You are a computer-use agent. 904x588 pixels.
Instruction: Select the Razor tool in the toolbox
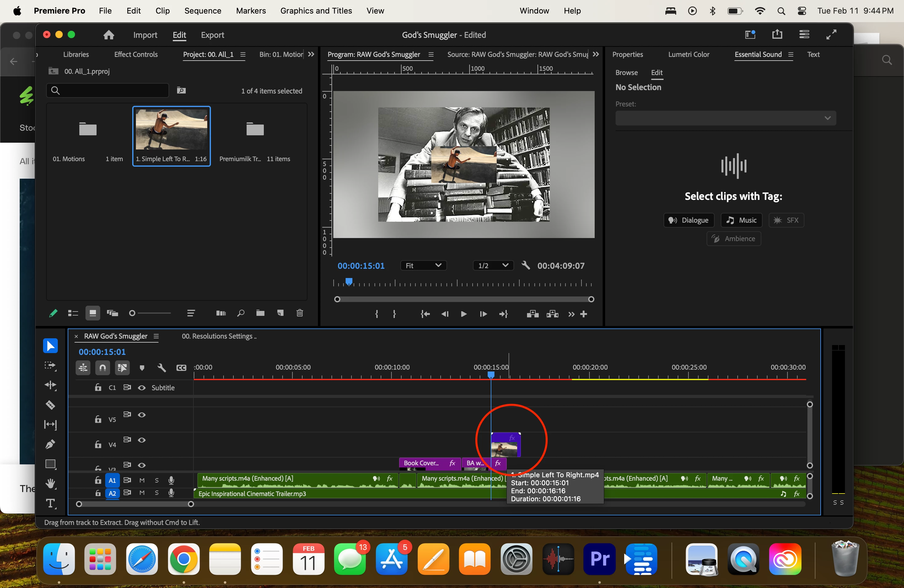click(x=50, y=405)
